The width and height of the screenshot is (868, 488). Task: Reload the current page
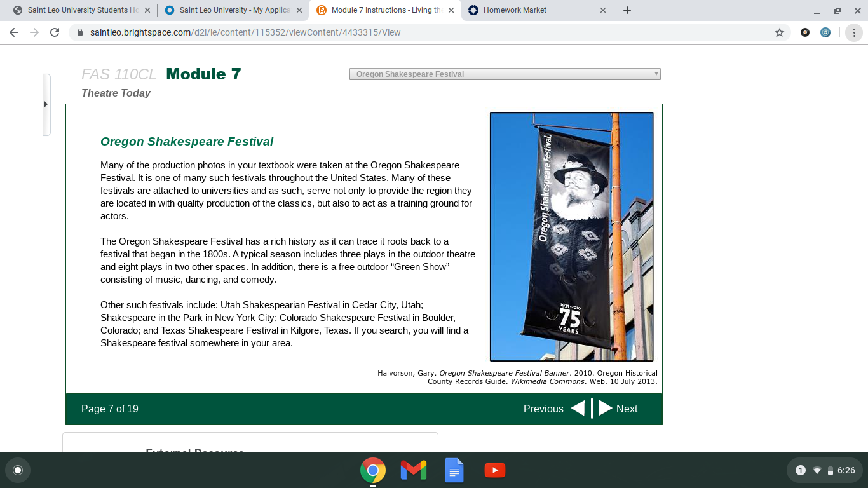pyautogui.click(x=55, y=32)
